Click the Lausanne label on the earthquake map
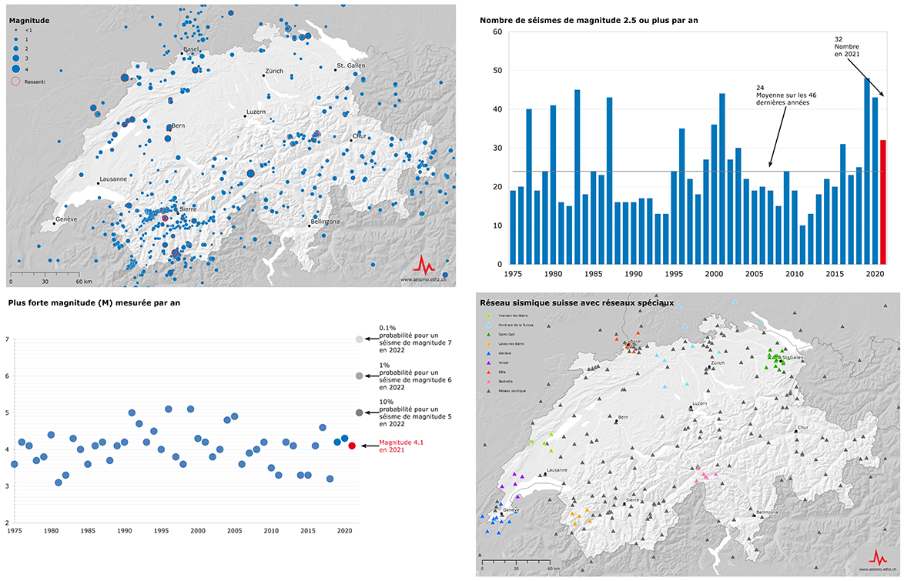The height and width of the screenshot is (581, 924). pyautogui.click(x=112, y=179)
